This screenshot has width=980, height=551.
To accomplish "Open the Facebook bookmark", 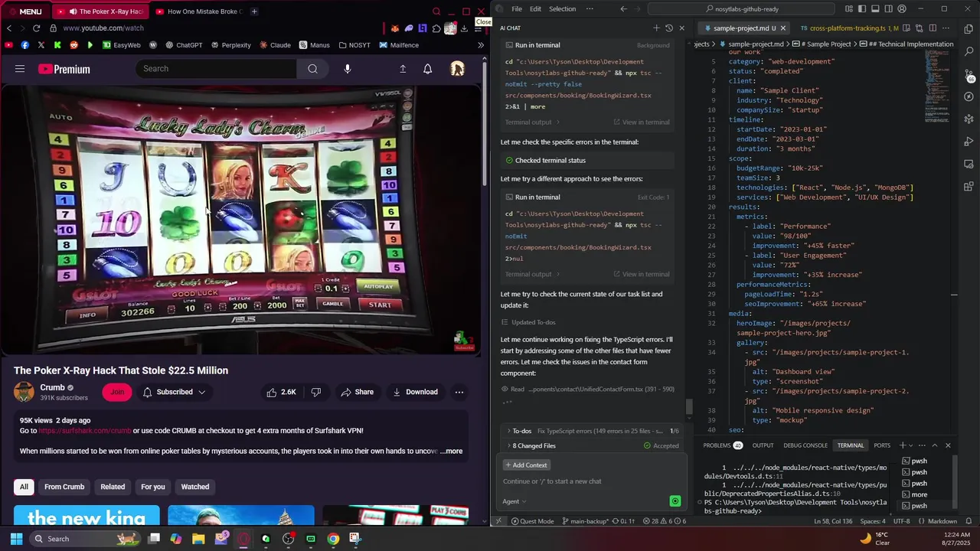I will click(x=25, y=45).
